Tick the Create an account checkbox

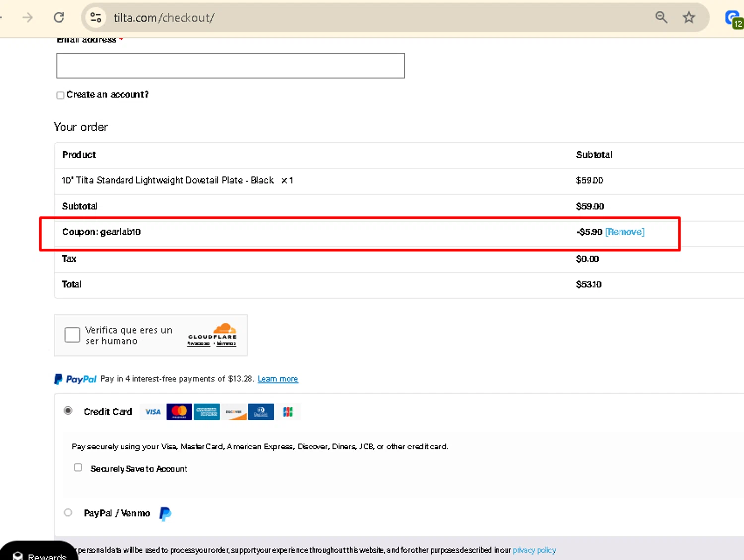tap(60, 95)
